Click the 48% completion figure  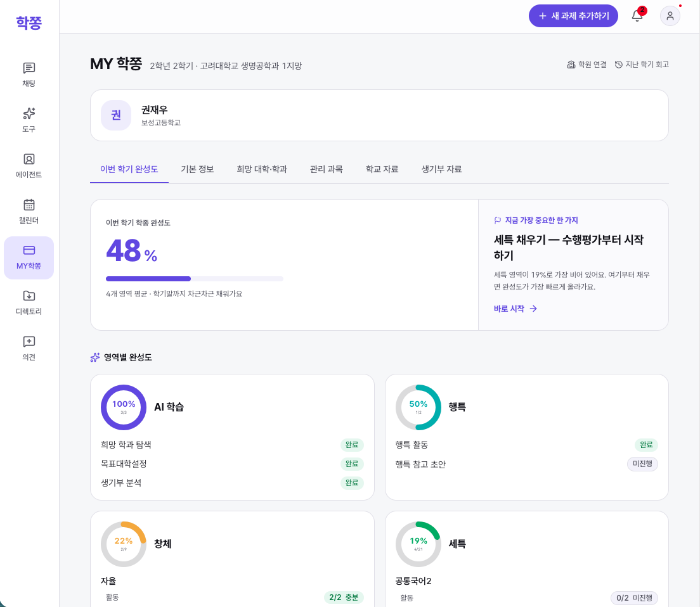131,251
